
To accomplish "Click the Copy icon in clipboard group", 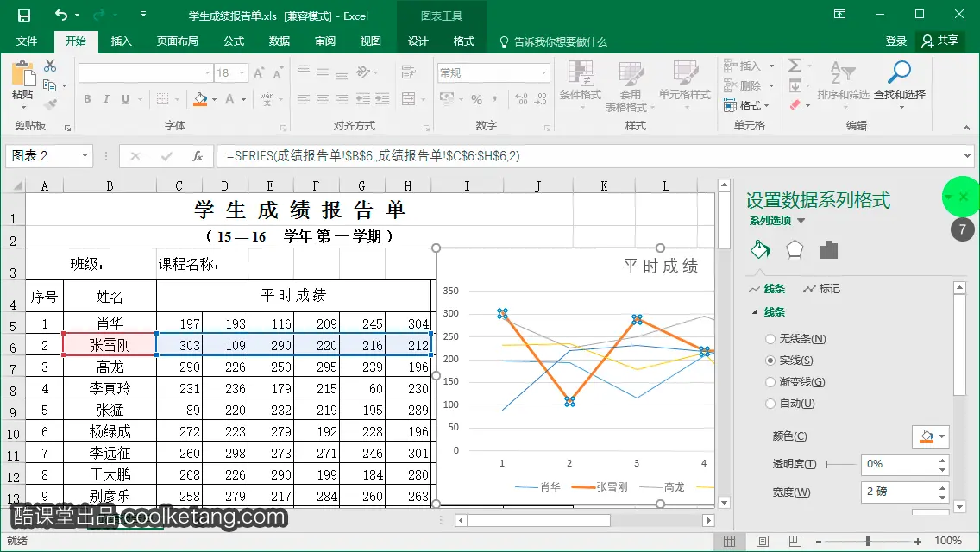I will coord(49,85).
